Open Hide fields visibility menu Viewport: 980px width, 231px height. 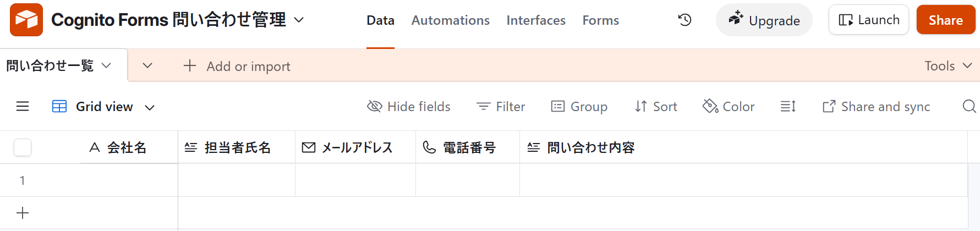(x=409, y=106)
